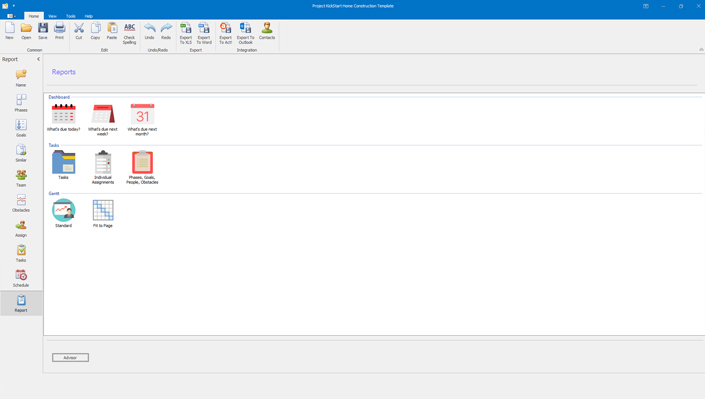Open an existing project file
The image size is (705, 399).
[26, 31]
